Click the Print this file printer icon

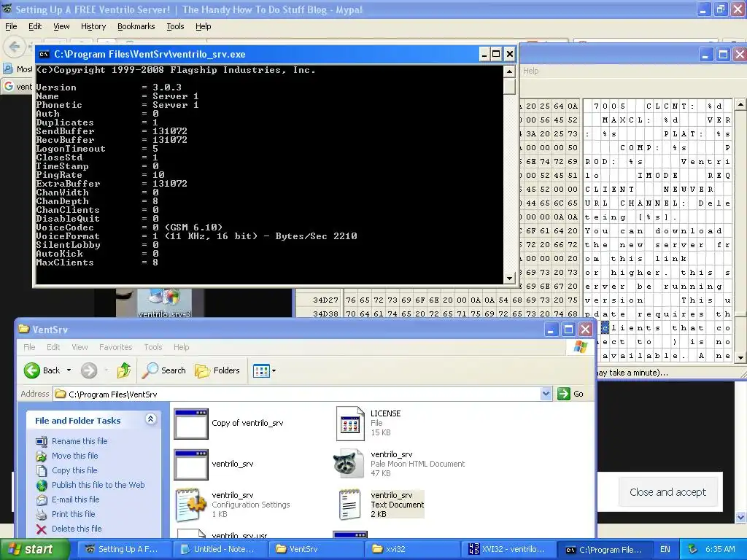click(x=42, y=514)
